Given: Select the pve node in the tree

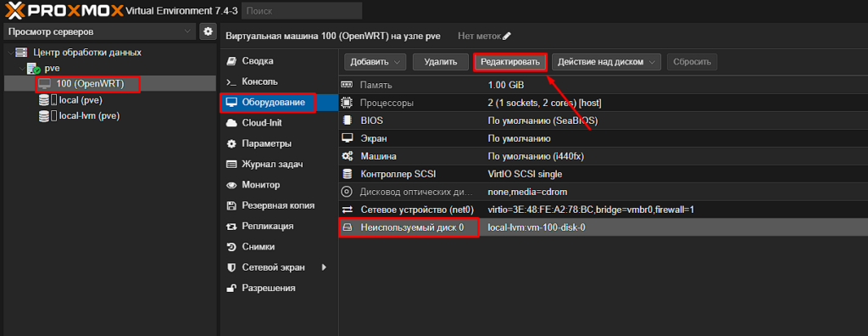Looking at the screenshot, I should coord(52,68).
